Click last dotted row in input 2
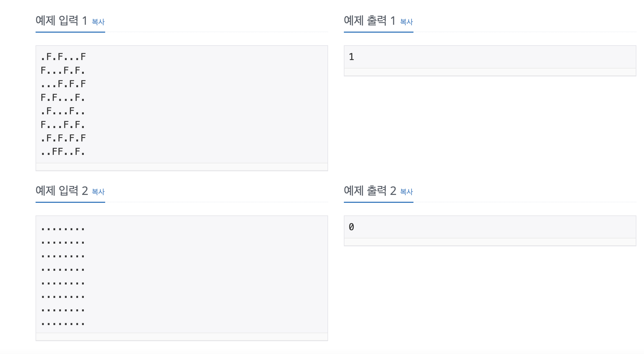The width and height of the screenshot is (644, 354). click(x=63, y=324)
